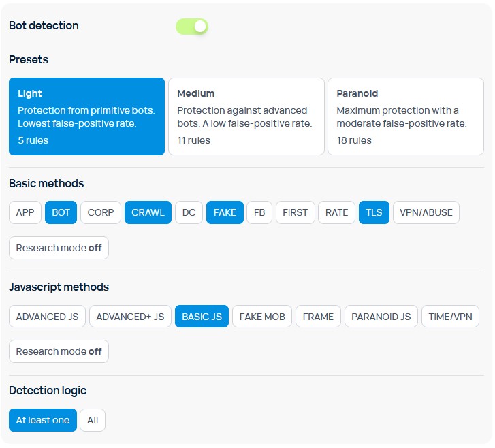Disable the TLS method

click(x=374, y=212)
